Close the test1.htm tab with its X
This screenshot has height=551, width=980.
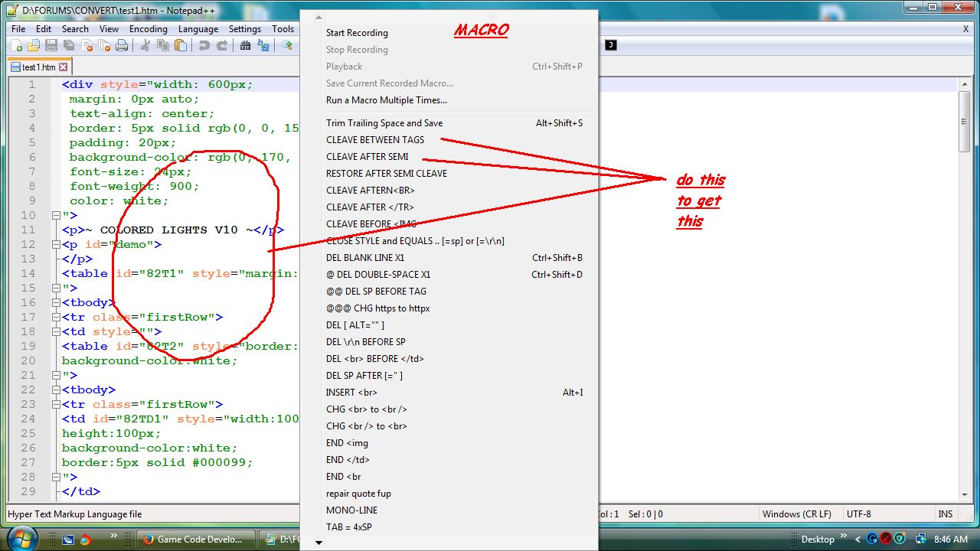[64, 67]
